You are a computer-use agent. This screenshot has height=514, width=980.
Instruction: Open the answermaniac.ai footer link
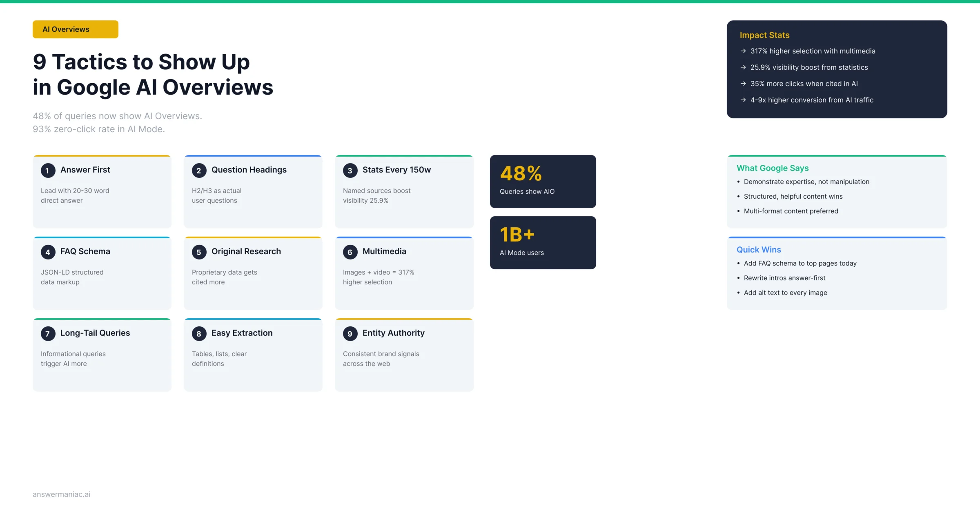pos(62,494)
